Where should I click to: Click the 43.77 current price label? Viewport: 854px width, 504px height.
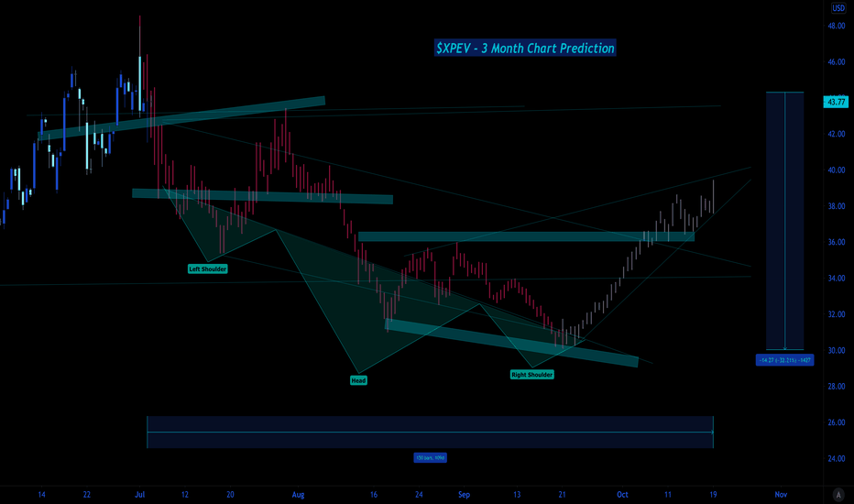pyautogui.click(x=836, y=102)
